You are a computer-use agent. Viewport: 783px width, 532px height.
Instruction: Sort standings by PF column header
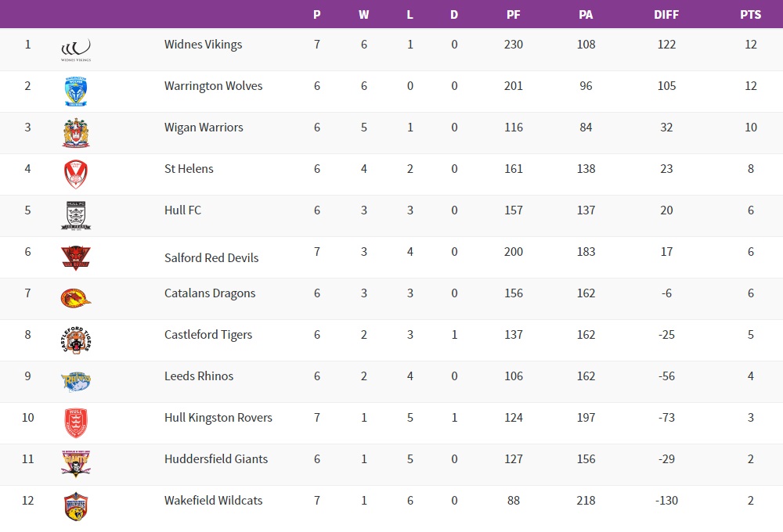[514, 14]
